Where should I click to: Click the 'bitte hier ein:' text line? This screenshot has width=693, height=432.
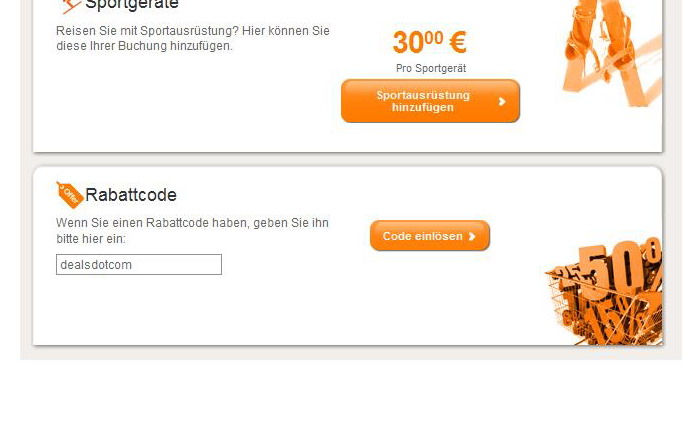[91, 239]
